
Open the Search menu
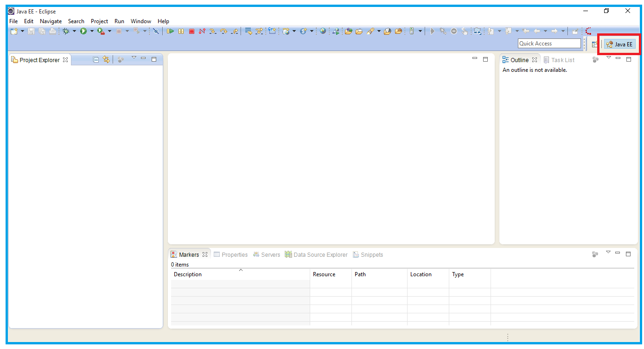point(76,21)
